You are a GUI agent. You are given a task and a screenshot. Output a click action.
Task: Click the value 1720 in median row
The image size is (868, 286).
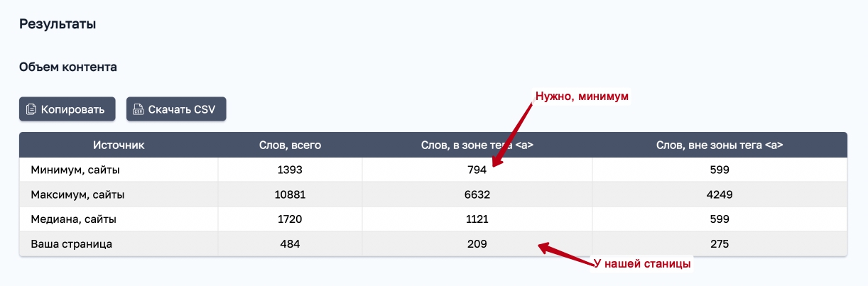click(x=291, y=219)
